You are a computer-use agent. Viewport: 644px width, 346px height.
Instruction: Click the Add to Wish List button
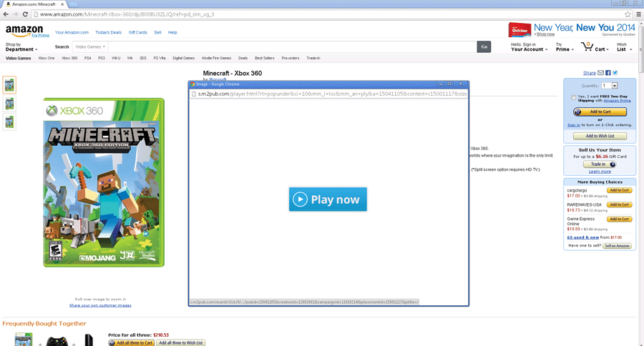tap(600, 136)
